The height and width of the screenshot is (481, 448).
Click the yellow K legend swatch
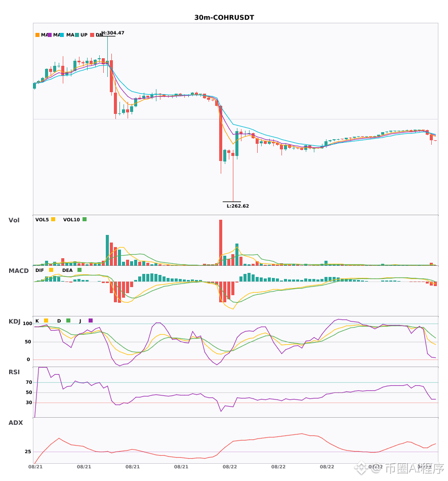click(x=46, y=320)
